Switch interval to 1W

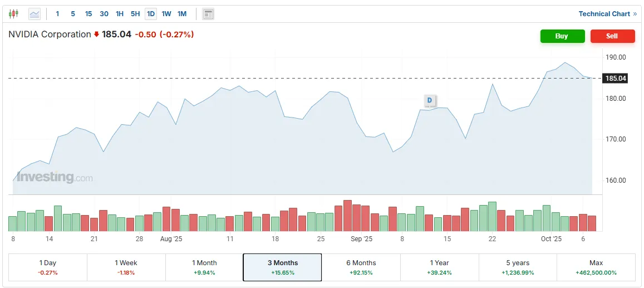pos(166,14)
